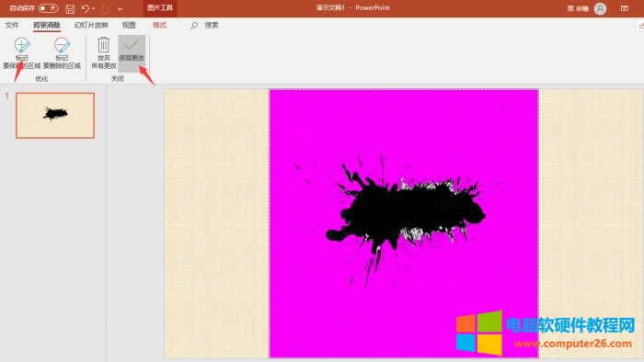Expand the quick access toolbar overflow chevrons
The height and width of the screenshot is (362, 644).
click(x=120, y=8)
